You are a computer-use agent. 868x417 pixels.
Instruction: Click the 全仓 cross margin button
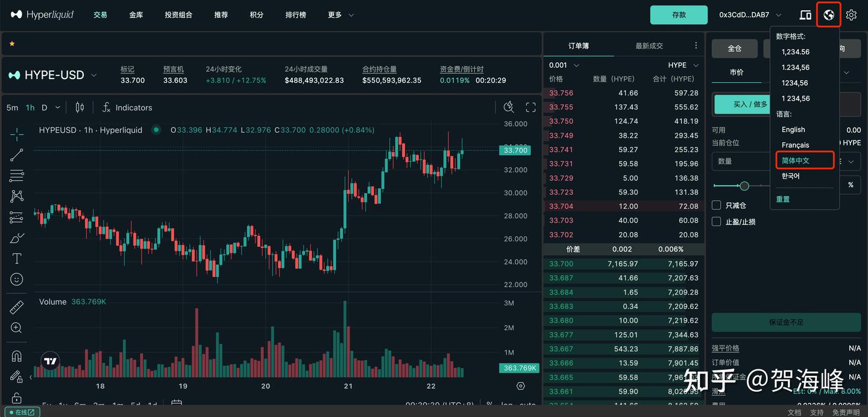pyautogui.click(x=734, y=48)
